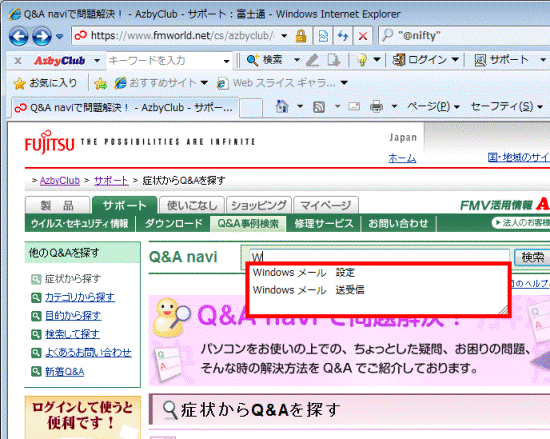
Task: Stop loading with the red X icon
Action: (x=363, y=36)
